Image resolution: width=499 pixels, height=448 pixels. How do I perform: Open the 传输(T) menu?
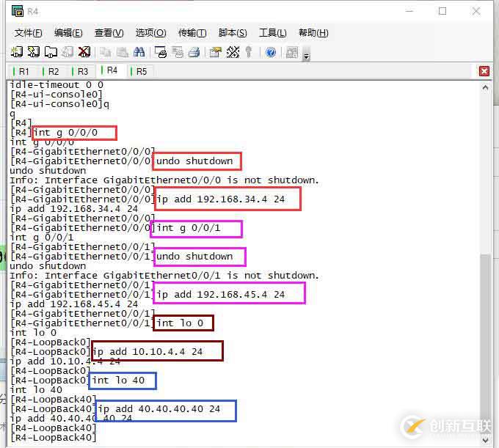click(192, 33)
